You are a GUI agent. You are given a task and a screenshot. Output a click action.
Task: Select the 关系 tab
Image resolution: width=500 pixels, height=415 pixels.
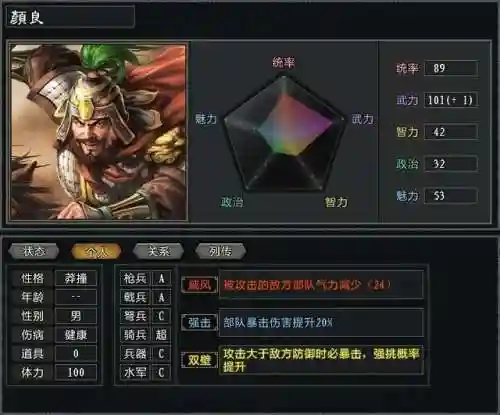pyautogui.click(x=158, y=251)
